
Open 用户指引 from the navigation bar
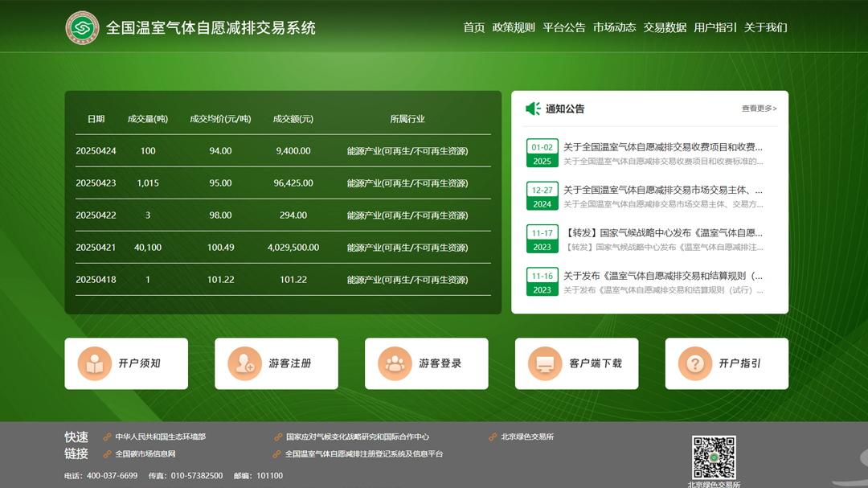pyautogui.click(x=715, y=27)
